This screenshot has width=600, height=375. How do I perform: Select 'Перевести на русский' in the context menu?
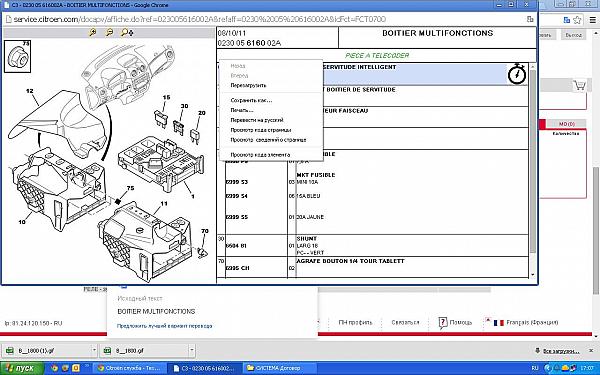click(257, 120)
